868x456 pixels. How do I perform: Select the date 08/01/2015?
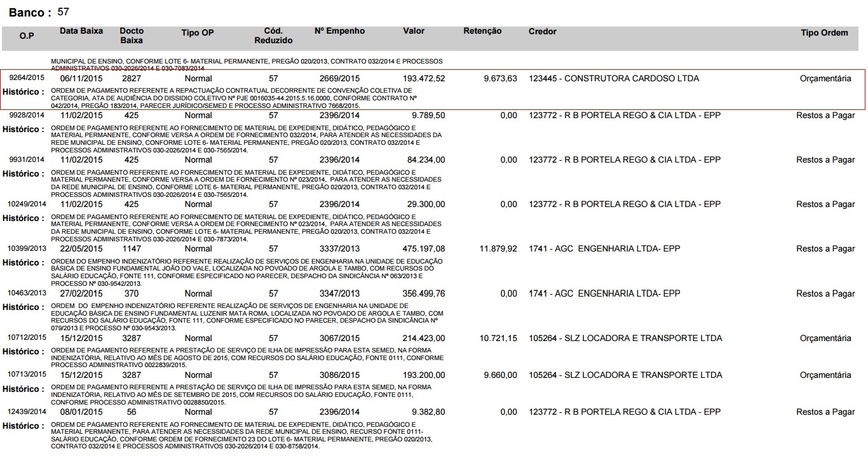pyautogui.click(x=81, y=412)
